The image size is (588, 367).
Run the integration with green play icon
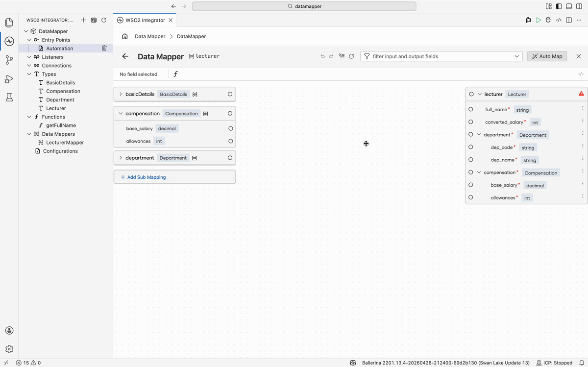539,20
